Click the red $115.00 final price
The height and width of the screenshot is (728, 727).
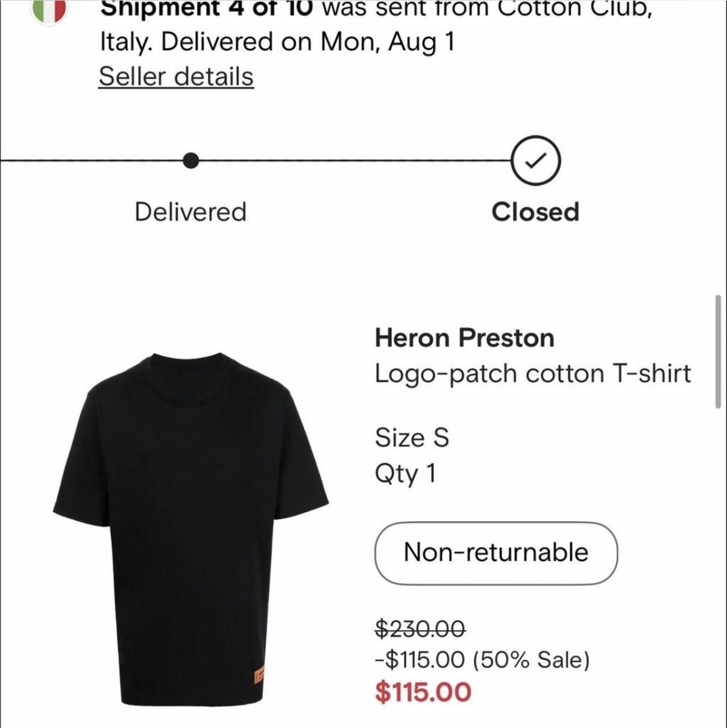(423, 692)
